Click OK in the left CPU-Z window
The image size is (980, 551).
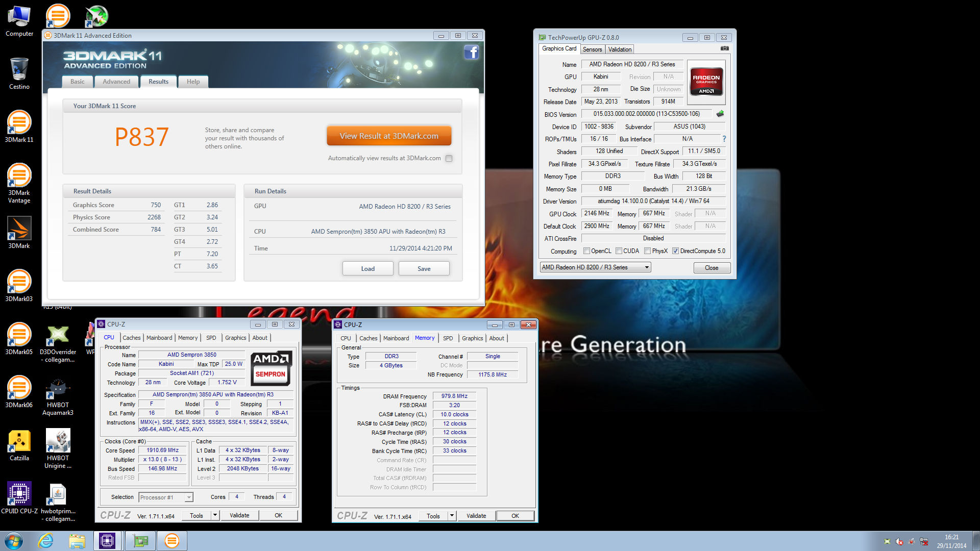(x=279, y=515)
